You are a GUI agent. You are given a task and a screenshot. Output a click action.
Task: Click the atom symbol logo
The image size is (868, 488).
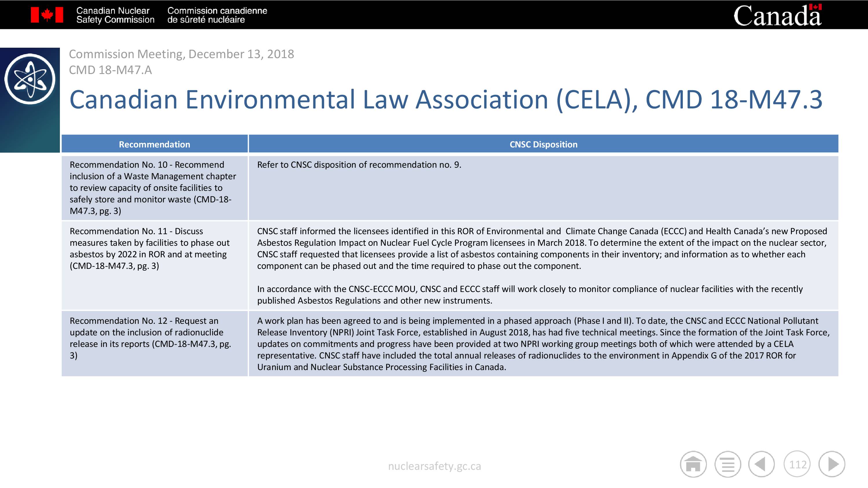click(x=30, y=79)
